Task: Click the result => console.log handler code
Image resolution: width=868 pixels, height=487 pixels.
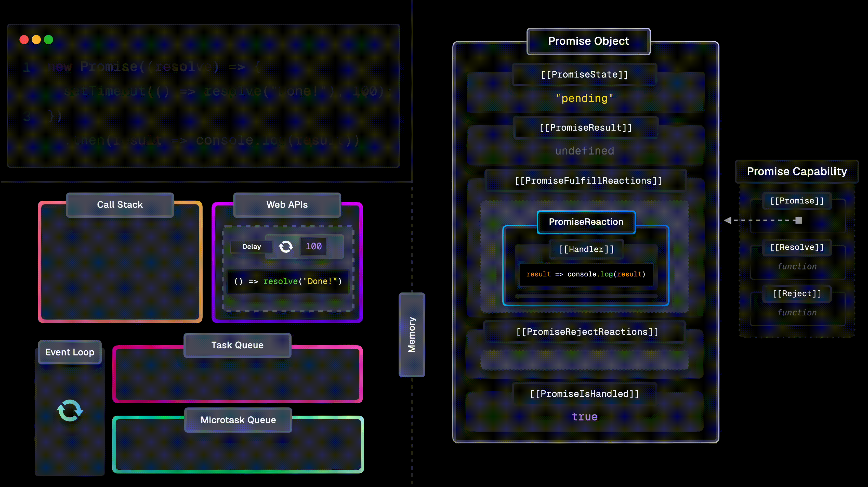Action: click(586, 274)
